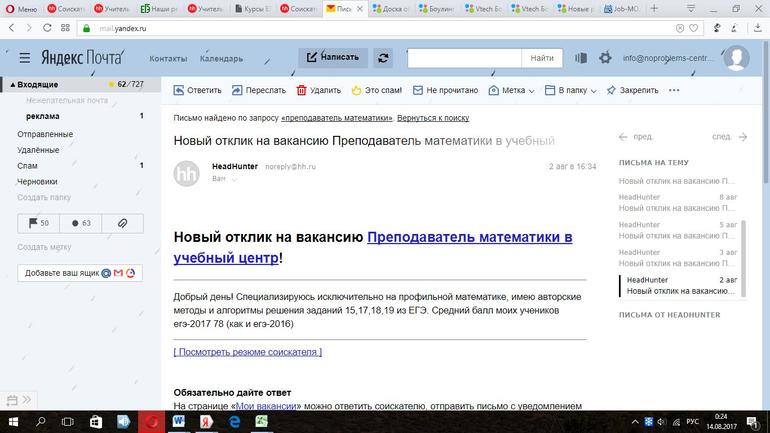Image resolution: width=770 pixels, height=433 pixels.
Task: Reload the page in the browser
Action: [x=47, y=28]
